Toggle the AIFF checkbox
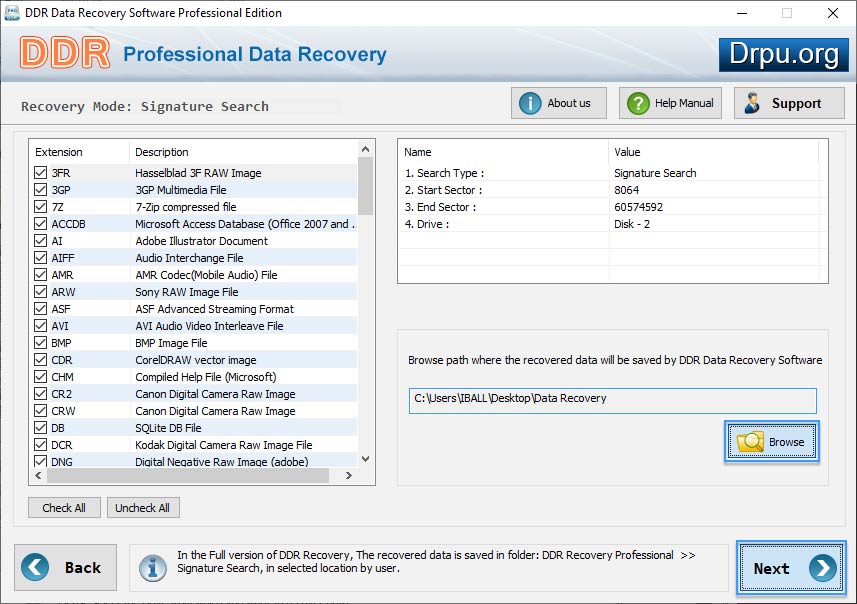The width and height of the screenshot is (857, 604). [x=40, y=257]
